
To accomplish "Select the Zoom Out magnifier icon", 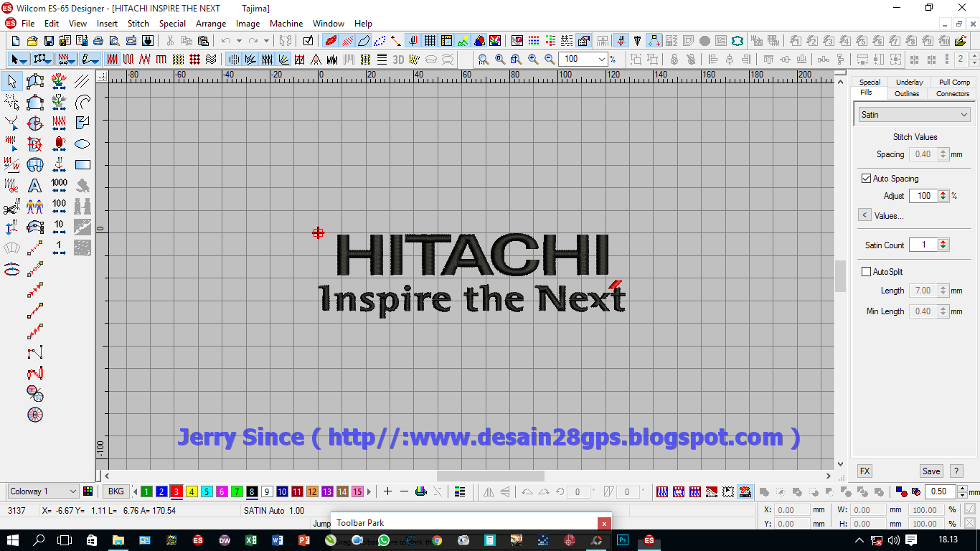I will pos(550,59).
